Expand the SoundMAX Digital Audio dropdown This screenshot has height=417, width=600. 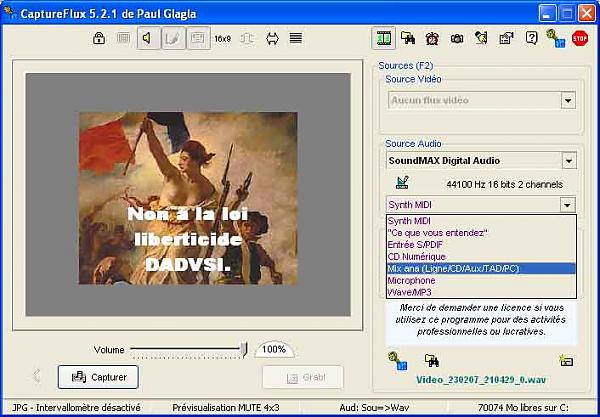567,160
